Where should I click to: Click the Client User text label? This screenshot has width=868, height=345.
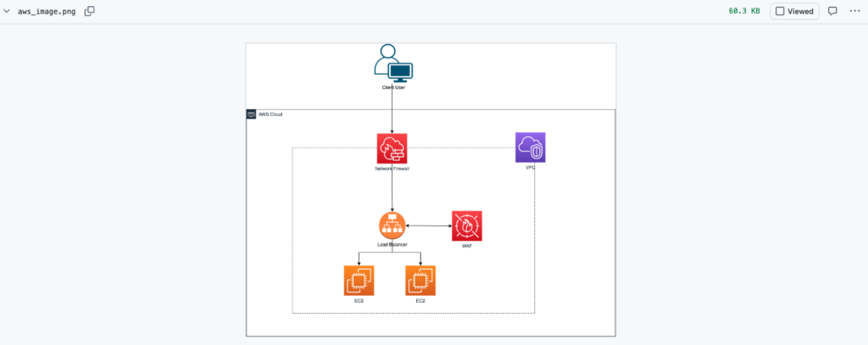pos(392,87)
